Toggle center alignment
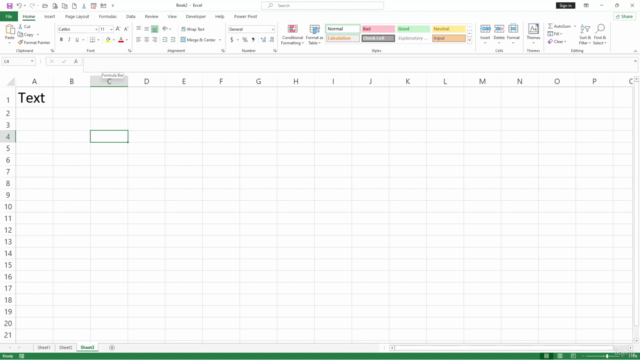 [x=147, y=40]
